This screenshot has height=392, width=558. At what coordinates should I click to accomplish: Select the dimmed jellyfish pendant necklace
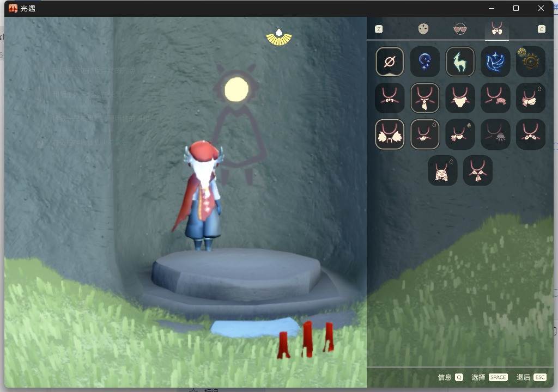[x=495, y=134]
